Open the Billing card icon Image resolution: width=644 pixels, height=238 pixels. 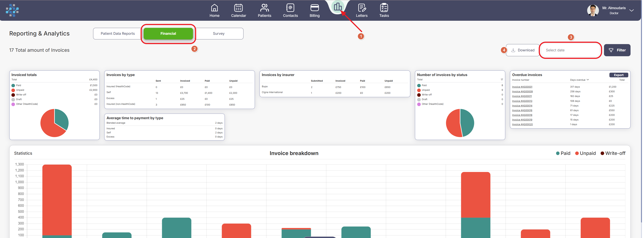314,8
